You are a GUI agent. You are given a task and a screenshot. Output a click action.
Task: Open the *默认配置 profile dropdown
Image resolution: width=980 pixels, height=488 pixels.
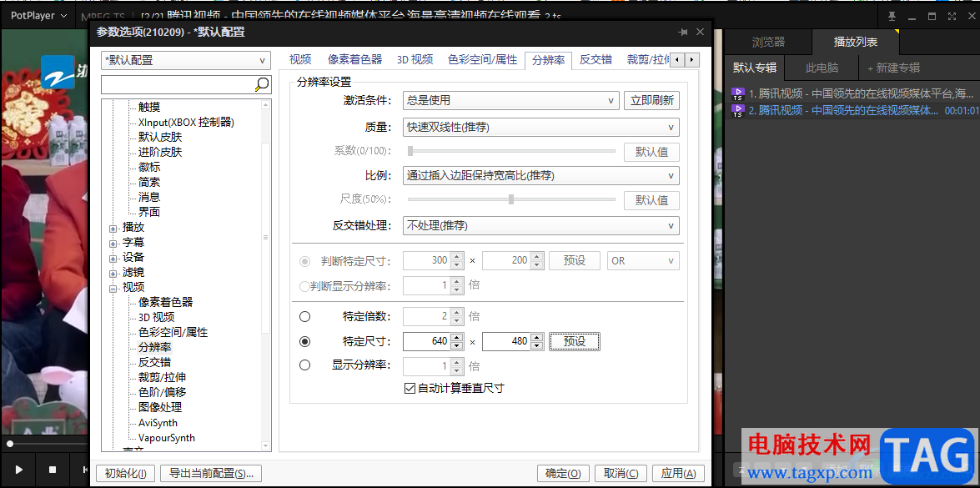pyautogui.click(x=186, y=61)
